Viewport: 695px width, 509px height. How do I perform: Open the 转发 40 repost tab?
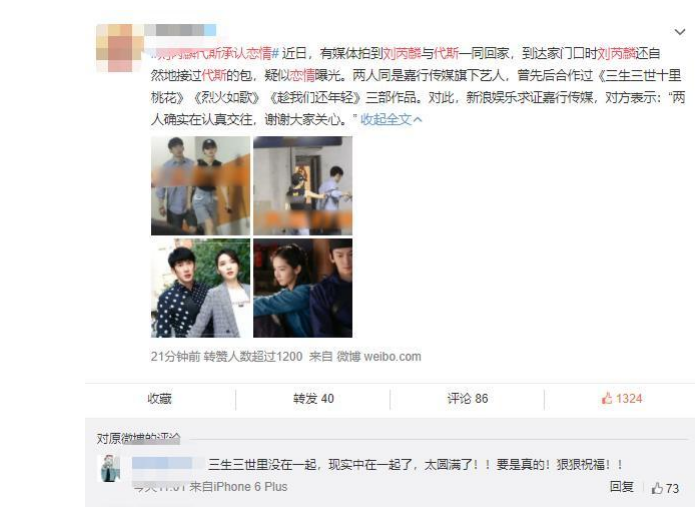click(313, 399)
